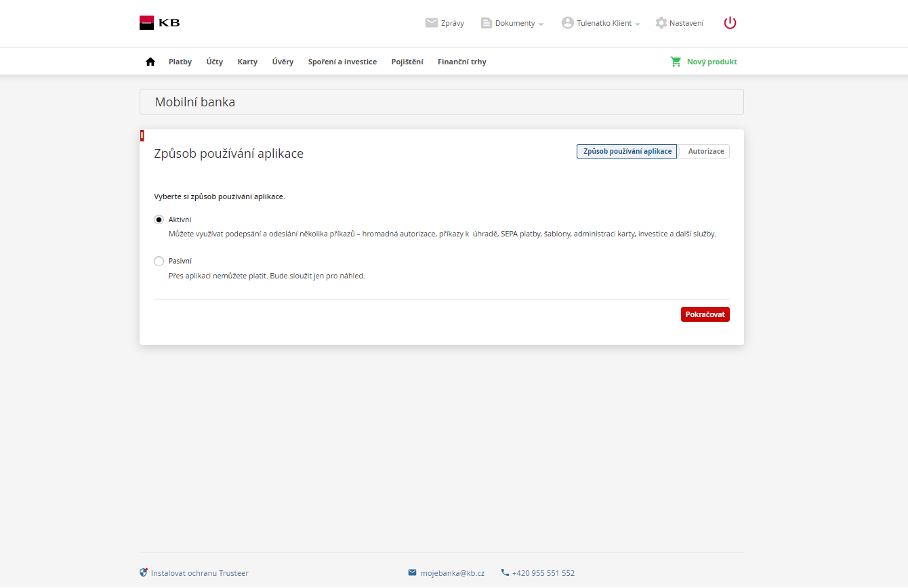The image size is (908, 588).
Task: Go to home via house icon
Action: pyautogui.click(x=150, y=62)
